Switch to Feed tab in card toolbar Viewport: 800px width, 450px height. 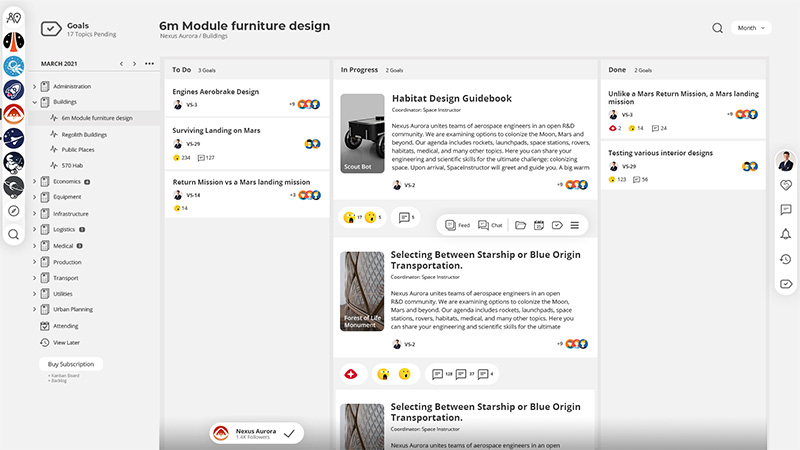pos(457,225)
